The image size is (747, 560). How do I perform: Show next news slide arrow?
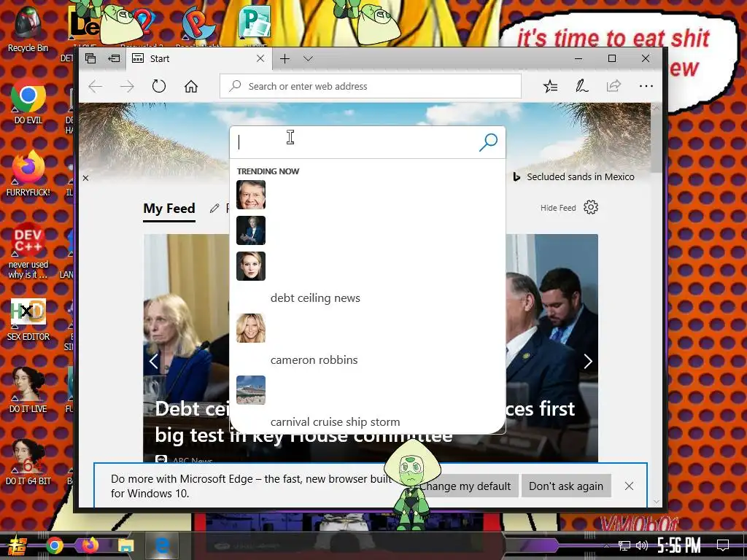[x=588, y=362]
